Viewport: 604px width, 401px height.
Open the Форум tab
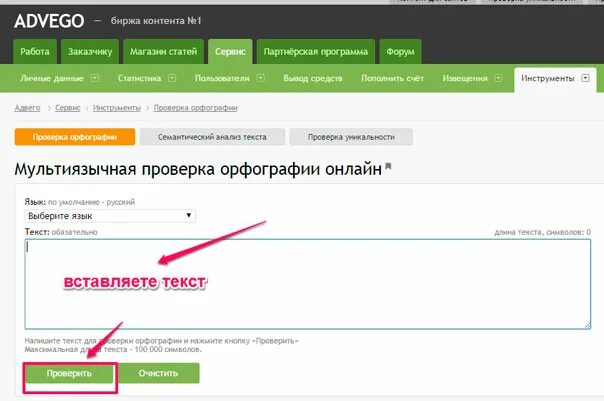coord(400,52)
